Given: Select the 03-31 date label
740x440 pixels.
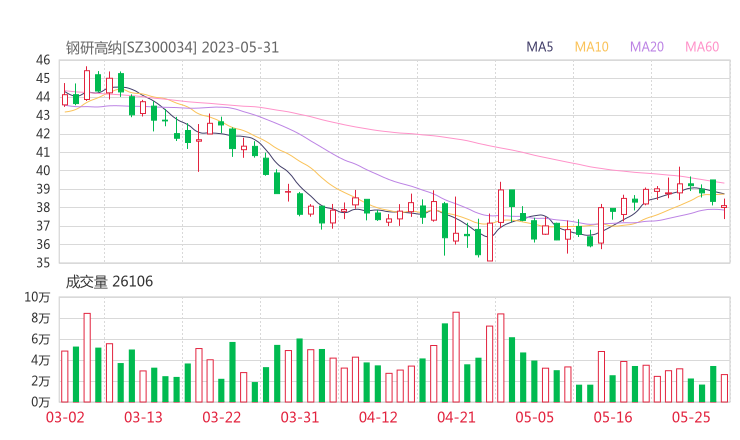Looking at the screenshot, I should [x=300, y=417].
